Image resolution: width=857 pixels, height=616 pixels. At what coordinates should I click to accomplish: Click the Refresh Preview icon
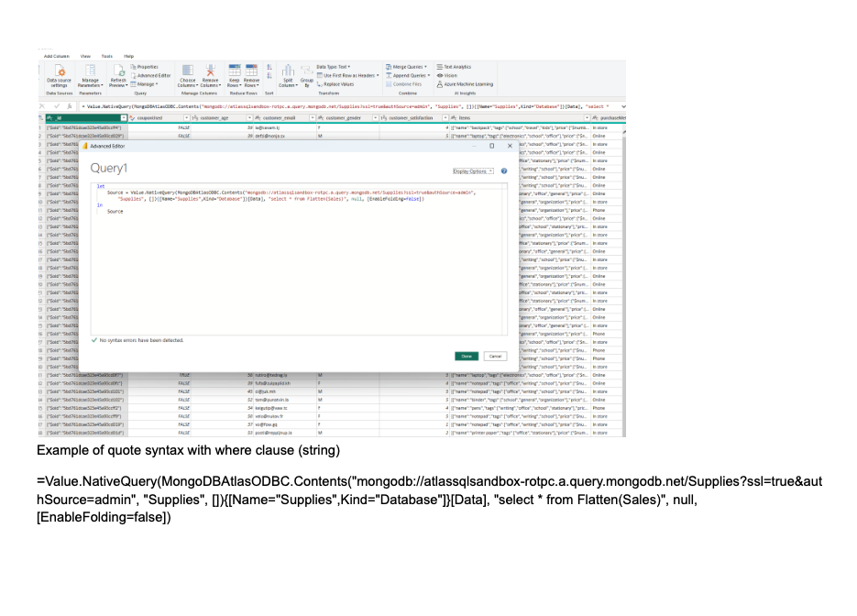click(118, 75)
